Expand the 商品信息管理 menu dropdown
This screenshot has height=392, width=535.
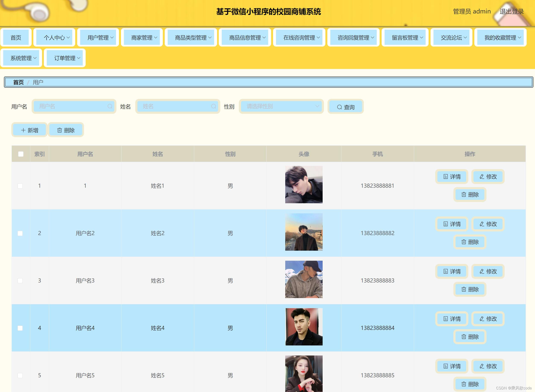[245, 38]
